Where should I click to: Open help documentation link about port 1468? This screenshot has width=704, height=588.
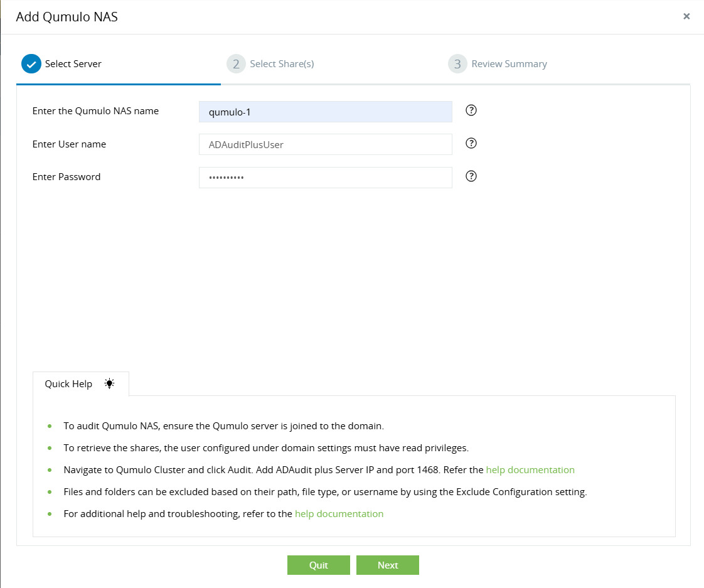click(x=530, y=469)
